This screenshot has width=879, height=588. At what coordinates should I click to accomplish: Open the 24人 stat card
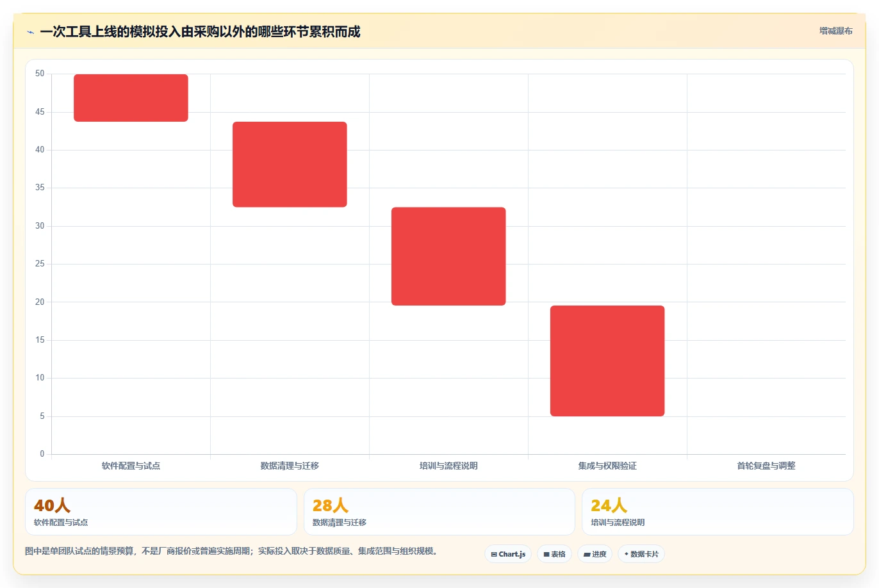[x=718, y=512]
